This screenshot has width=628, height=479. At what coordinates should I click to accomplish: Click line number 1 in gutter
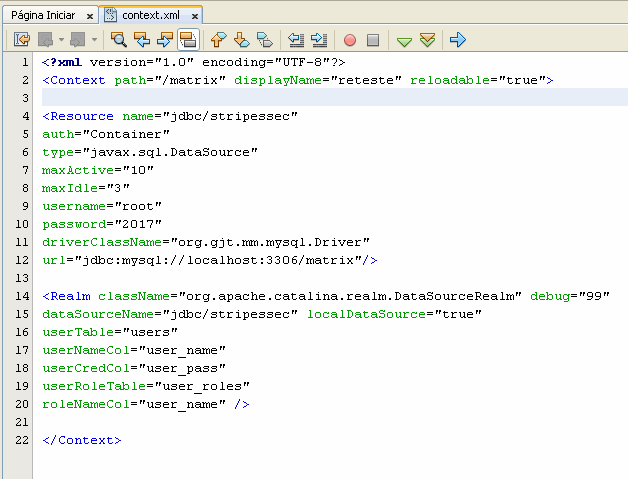(x=25, y=62)
